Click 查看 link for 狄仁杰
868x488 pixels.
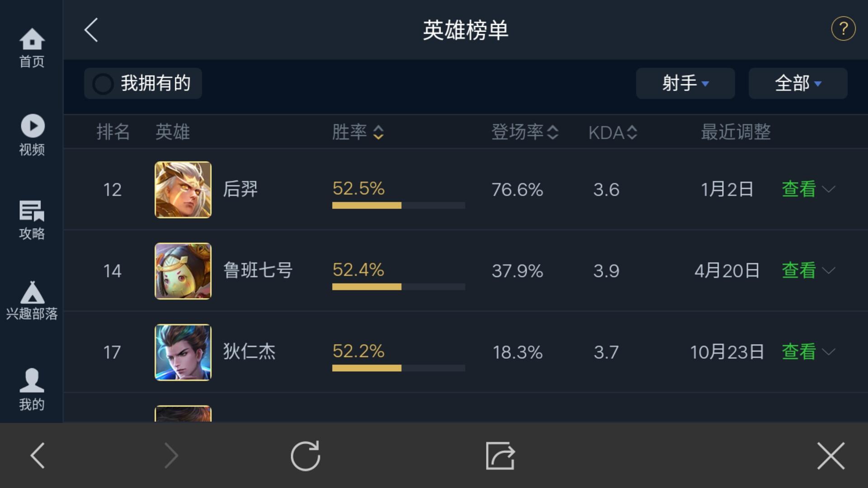pos(799,352)
